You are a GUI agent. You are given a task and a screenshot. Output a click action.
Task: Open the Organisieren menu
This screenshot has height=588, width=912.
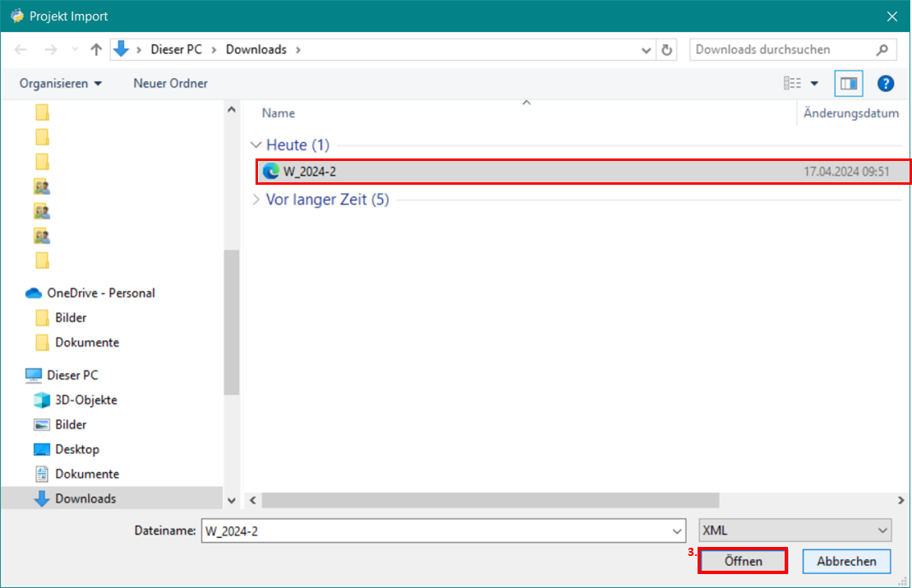(61, 84)
